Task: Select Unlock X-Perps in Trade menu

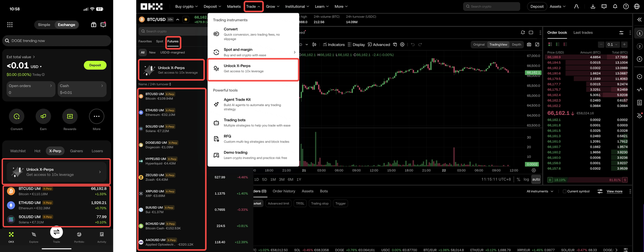Action: pos(253,69)
